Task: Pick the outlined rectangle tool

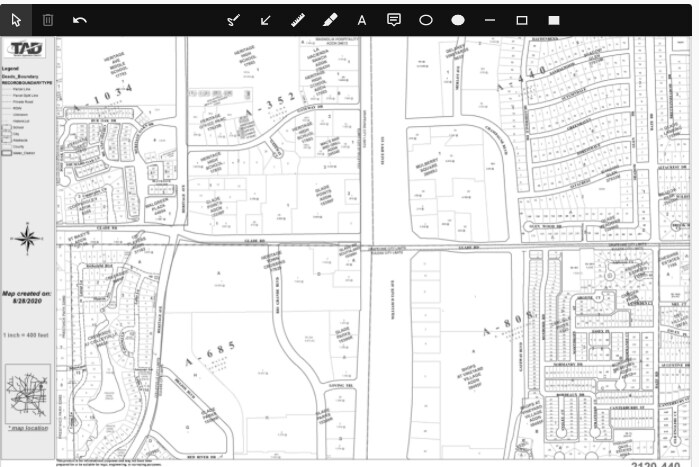Action: [522, 20]
